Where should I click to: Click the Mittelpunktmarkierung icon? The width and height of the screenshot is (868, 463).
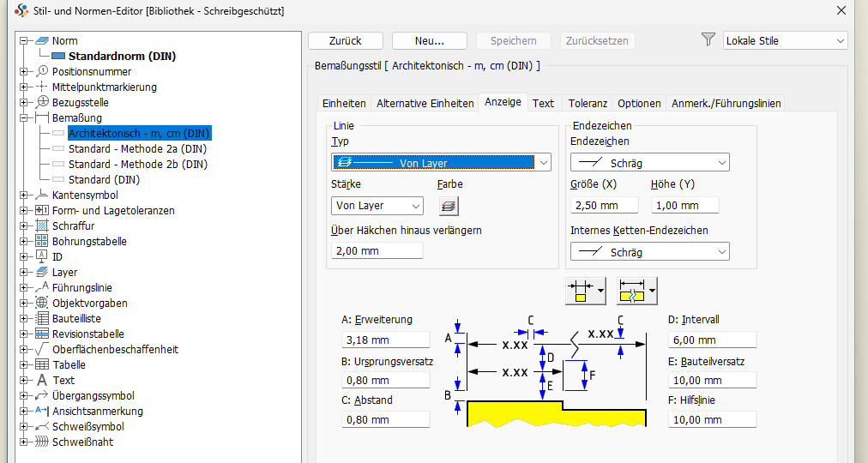pyautogui.click(x=42, y=87)
